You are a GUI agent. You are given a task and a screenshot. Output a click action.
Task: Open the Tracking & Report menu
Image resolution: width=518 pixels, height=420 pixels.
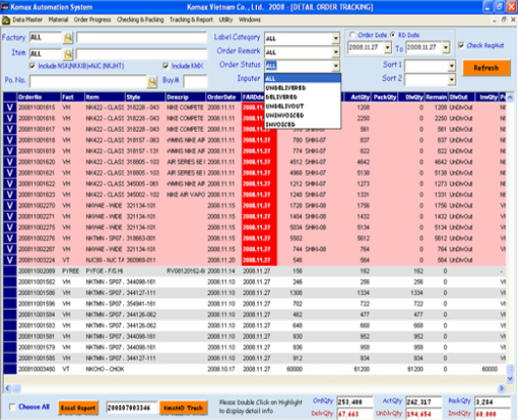point(192,20)
